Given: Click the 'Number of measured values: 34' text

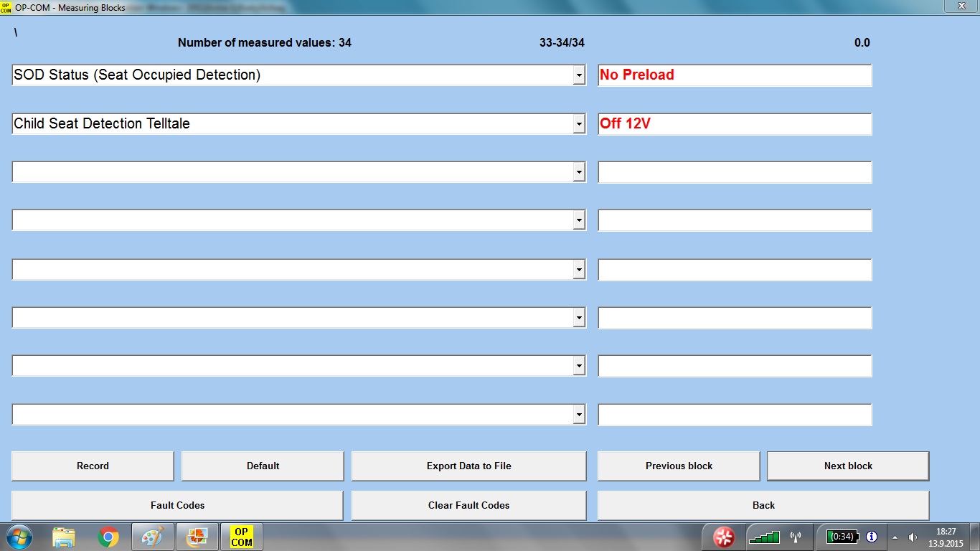Looking at the screenshot, I should pos(265,42).
